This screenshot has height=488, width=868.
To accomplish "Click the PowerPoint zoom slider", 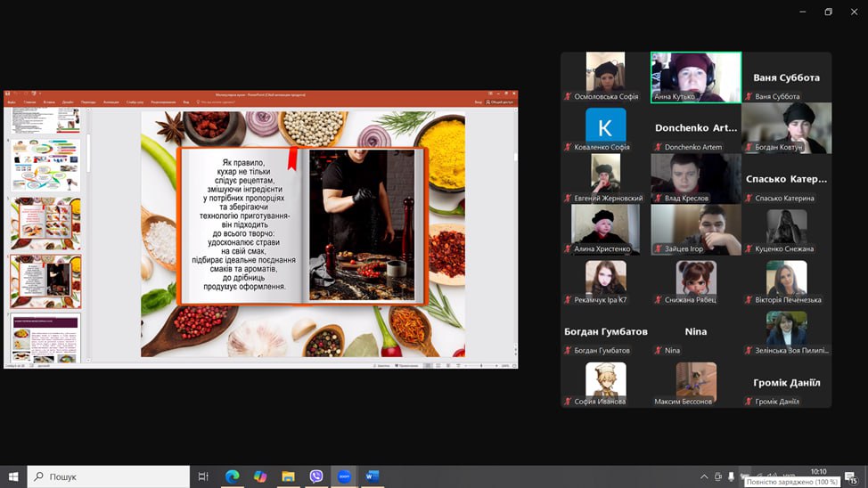I will tap(481, 365).
